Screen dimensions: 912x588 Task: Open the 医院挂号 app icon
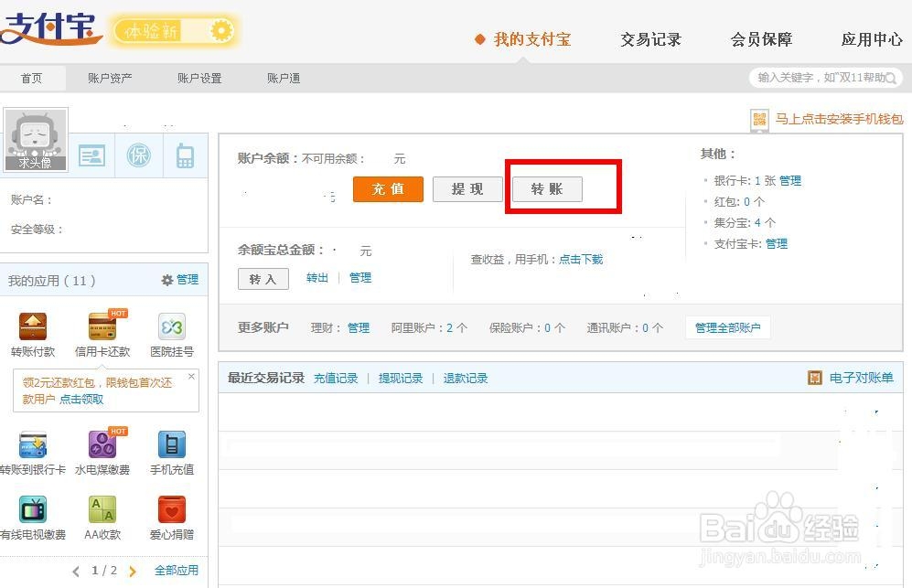[x=172, y=326]
